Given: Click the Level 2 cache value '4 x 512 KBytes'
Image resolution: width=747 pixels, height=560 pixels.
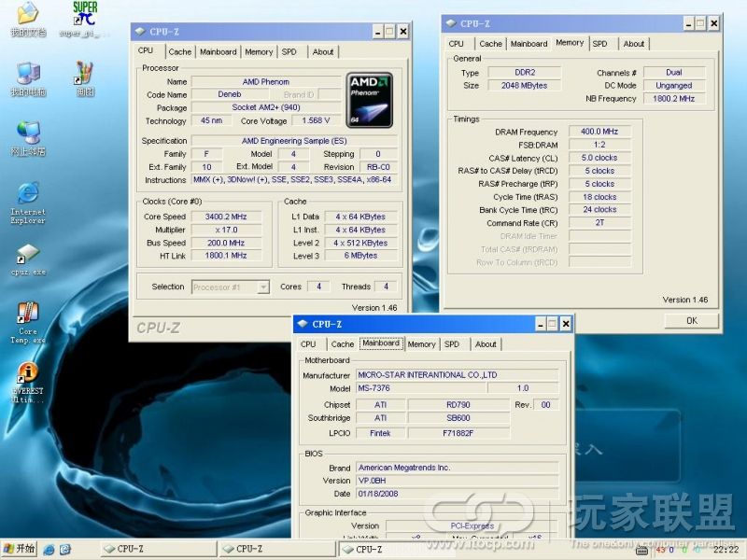Looking at the screenshot, I should pyautogui.click(x=360, y=243).
